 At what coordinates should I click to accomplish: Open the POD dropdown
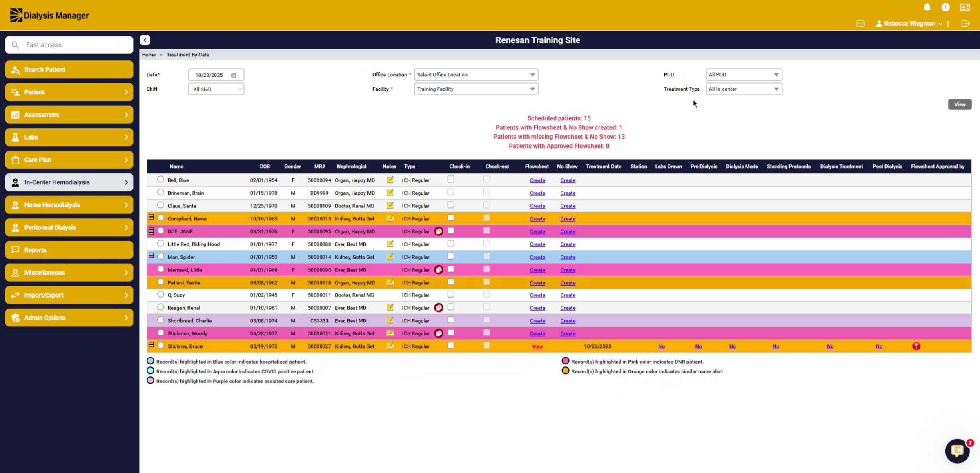(x=744, y=75)
